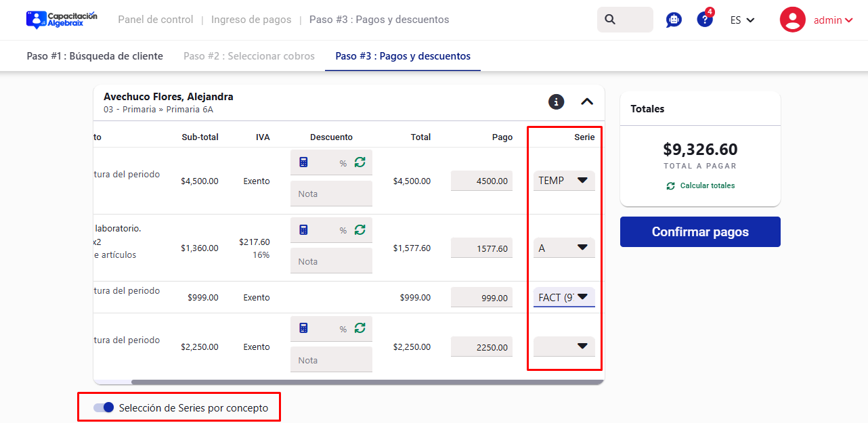The height and width of the screenshot is (423, 868).
Task: Click the green refresh icon in the $1,577.60 row
Action: coord(360,229)
